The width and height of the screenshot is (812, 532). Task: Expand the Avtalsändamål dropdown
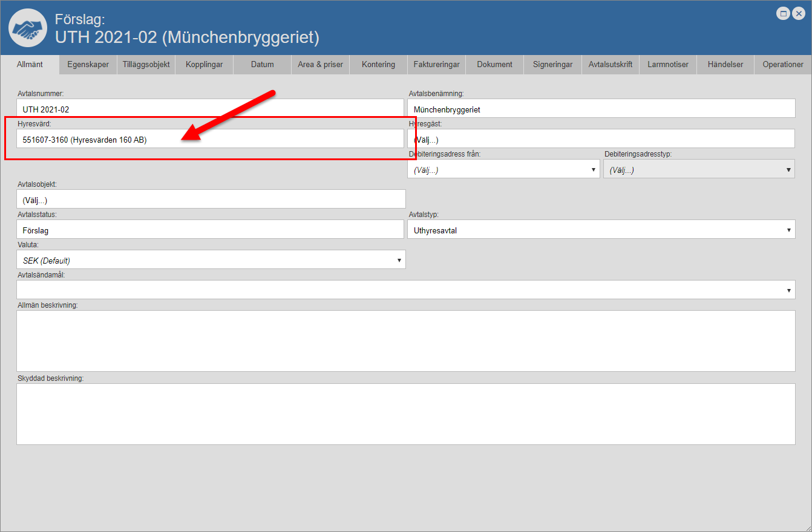pyautogui.click(x=405, y=290)
